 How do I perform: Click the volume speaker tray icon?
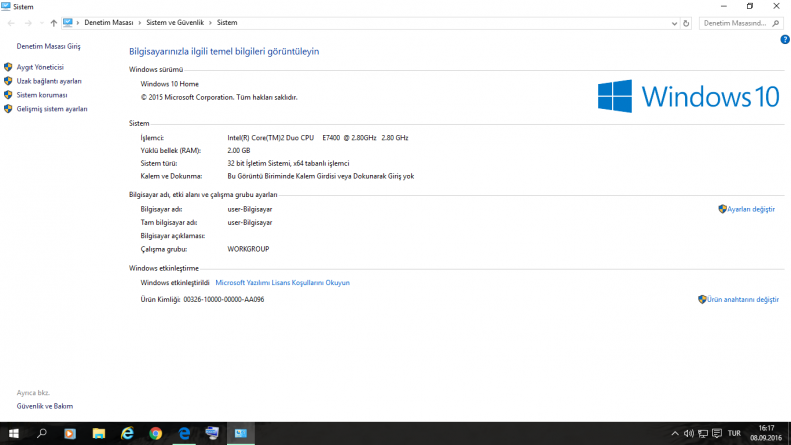tap(689, 433)
